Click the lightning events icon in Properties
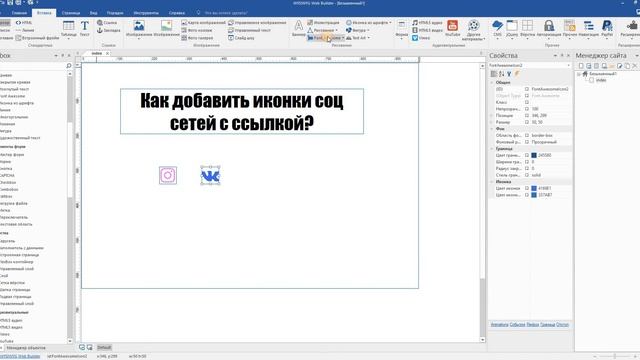 (x=517, y=74)
